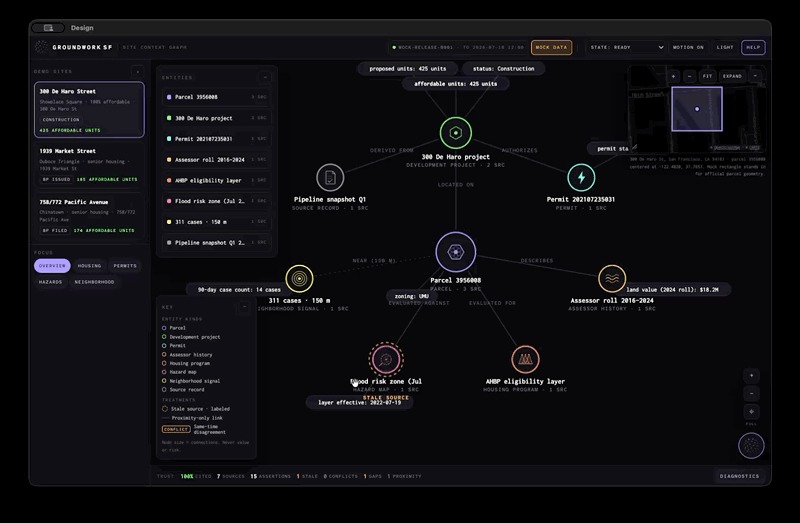Click the 'proposed units: 425 units' pill

tap(408, 68)
